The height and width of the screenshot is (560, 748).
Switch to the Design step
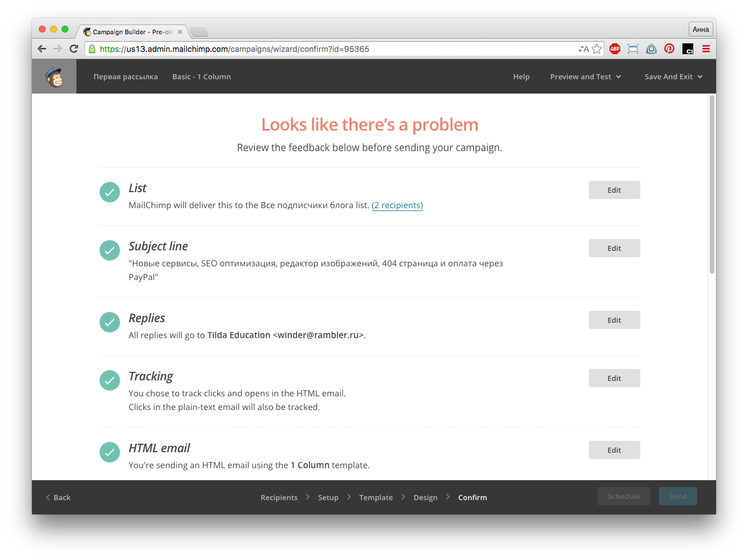425,497
